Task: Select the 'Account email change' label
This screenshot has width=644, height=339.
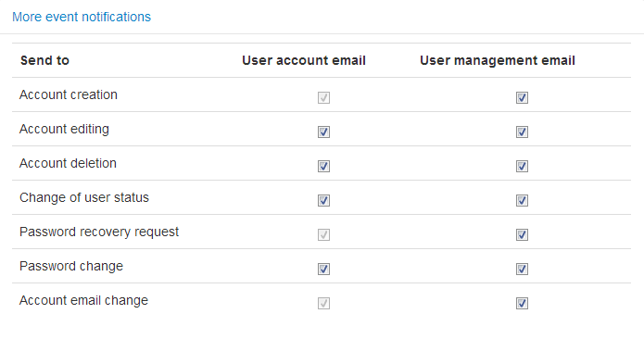Action: point(83,301)
